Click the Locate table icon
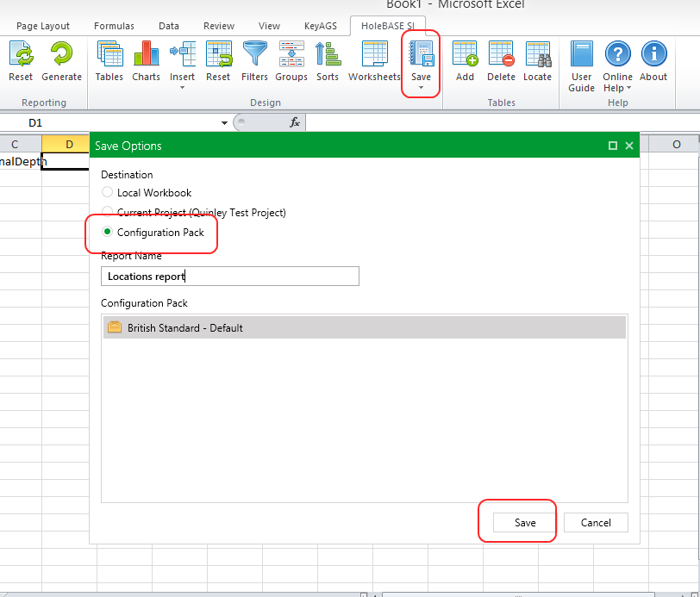 click(538, 53)
